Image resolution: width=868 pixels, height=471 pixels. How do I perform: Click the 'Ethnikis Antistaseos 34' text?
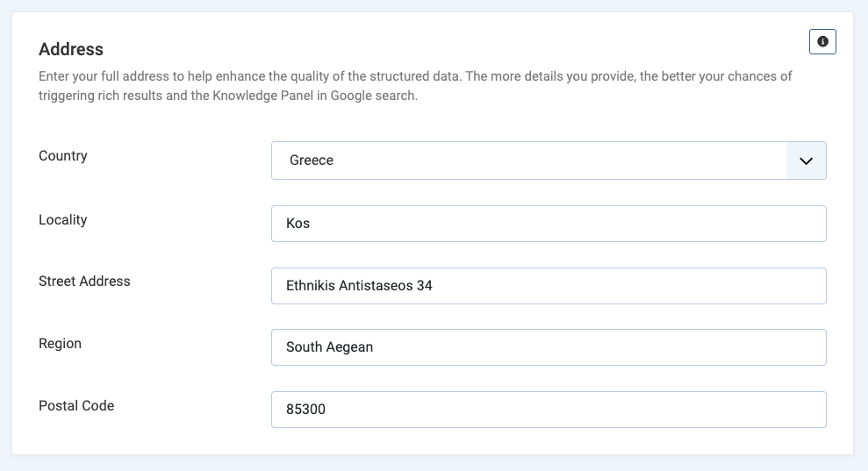click(x=359, y=286)
